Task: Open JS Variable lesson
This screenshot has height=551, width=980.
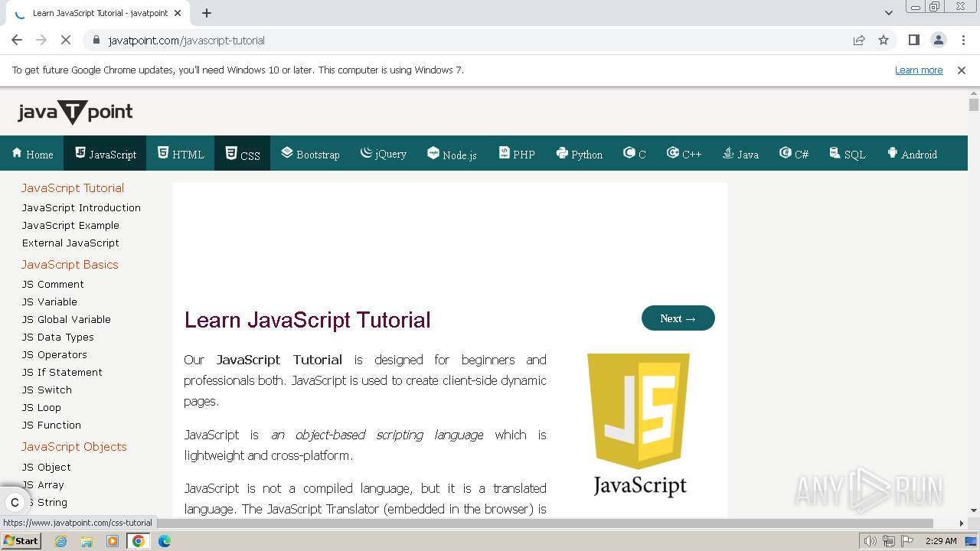Action: 50,302
